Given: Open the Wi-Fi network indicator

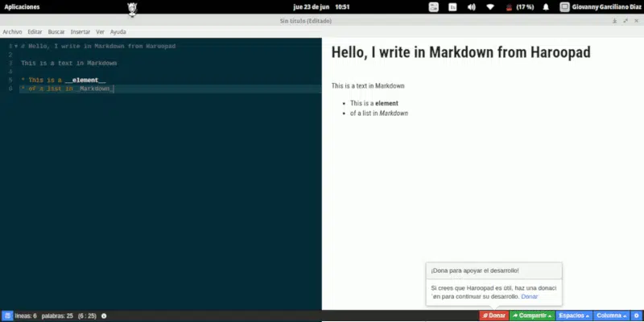Looking at the screenshot, I should 490,6.
